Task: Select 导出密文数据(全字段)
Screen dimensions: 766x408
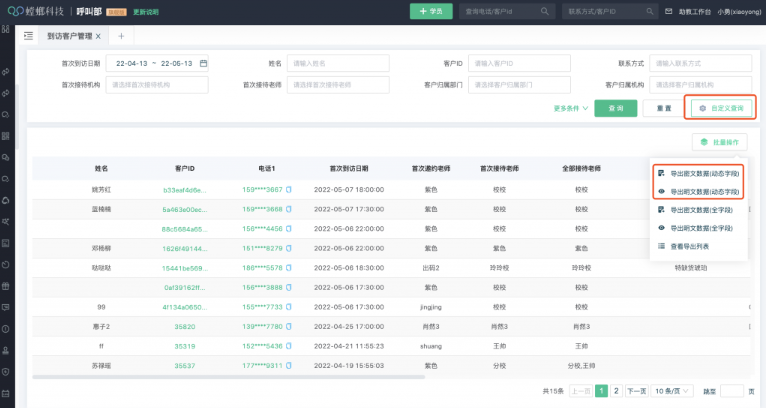Action: coord(699,210)
